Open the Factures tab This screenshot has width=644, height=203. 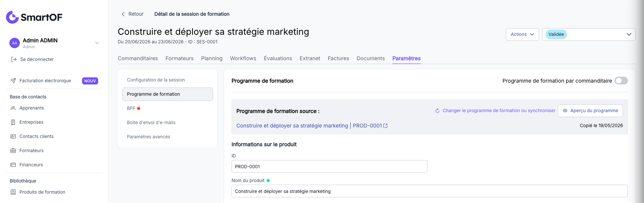pyautogui.click(x=338, y=58)
